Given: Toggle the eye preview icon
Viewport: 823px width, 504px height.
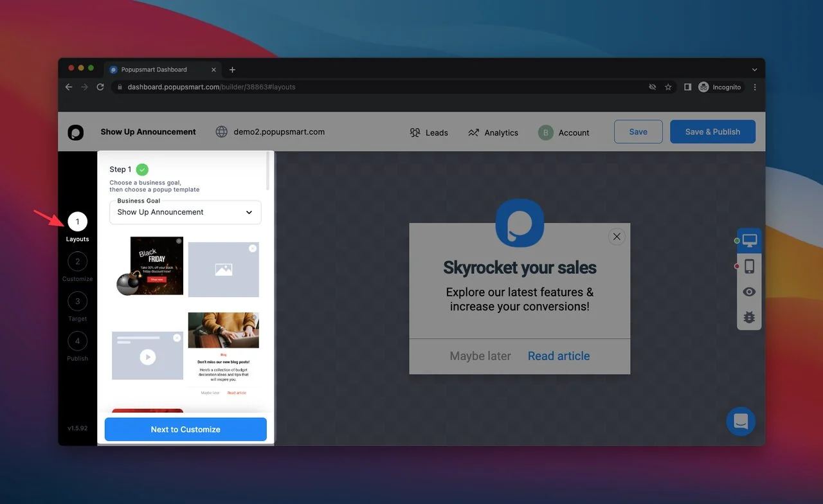Looking at the screenshot, I should 749,292.
